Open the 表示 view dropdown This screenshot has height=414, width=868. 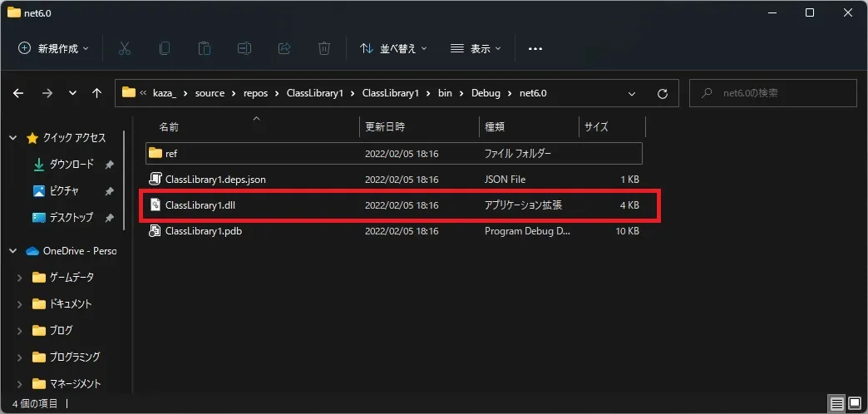[476, 49]
